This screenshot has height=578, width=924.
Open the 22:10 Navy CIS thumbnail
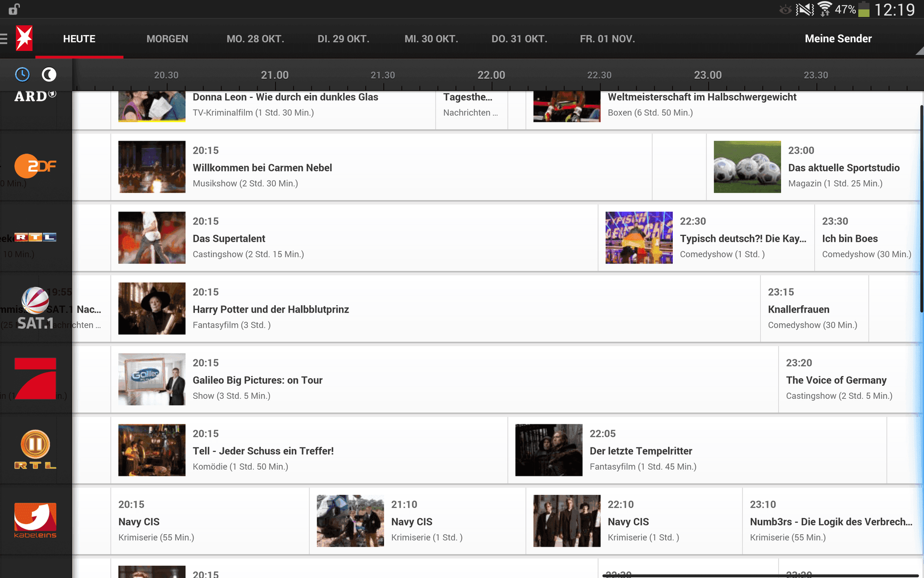tap(567, 521)
